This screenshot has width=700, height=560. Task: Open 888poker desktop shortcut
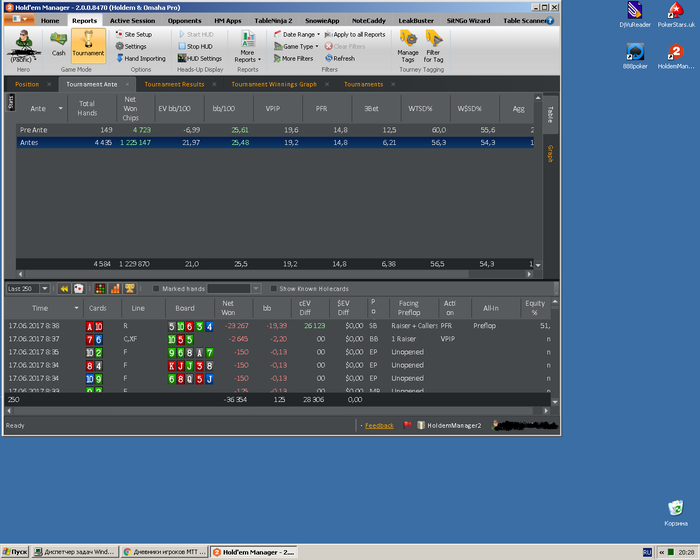coord(635,56)
